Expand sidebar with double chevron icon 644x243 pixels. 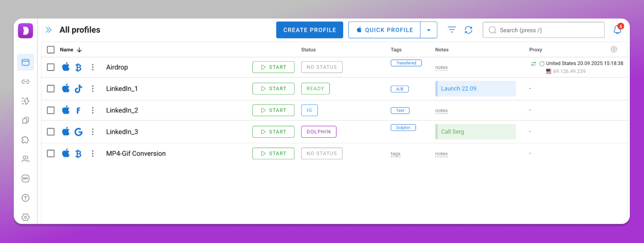49,30
